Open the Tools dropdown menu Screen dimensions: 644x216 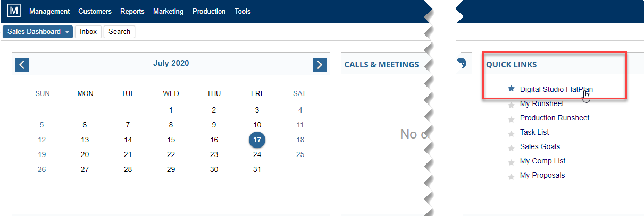(242, 11)
